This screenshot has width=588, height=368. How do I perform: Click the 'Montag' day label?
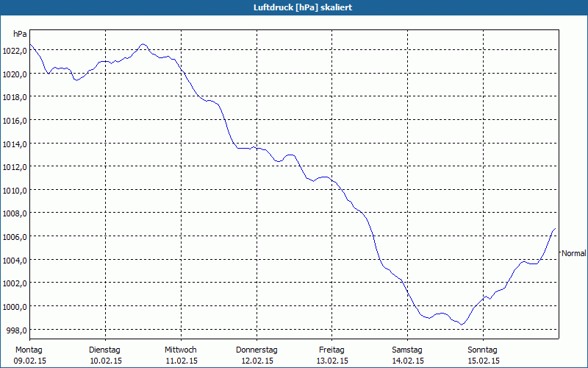29,350
